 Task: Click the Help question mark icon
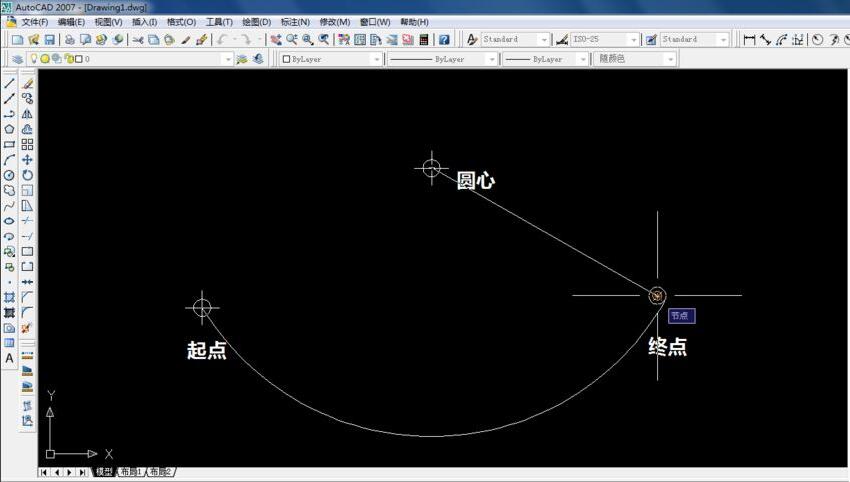(x=445, y=40)
